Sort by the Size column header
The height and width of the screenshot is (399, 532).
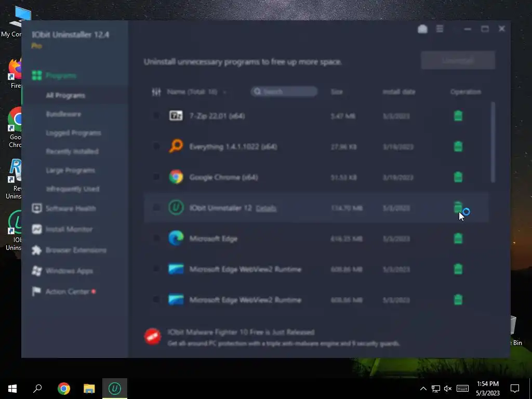[337, 92]
